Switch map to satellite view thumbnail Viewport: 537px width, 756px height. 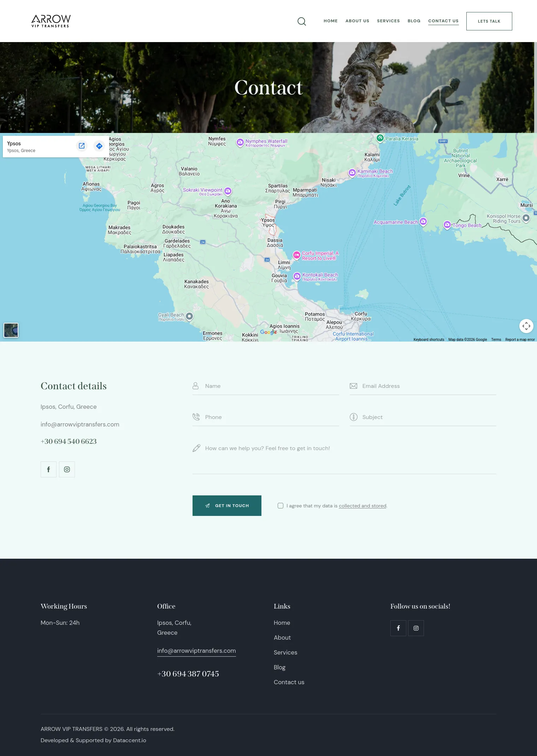[11, 330]
